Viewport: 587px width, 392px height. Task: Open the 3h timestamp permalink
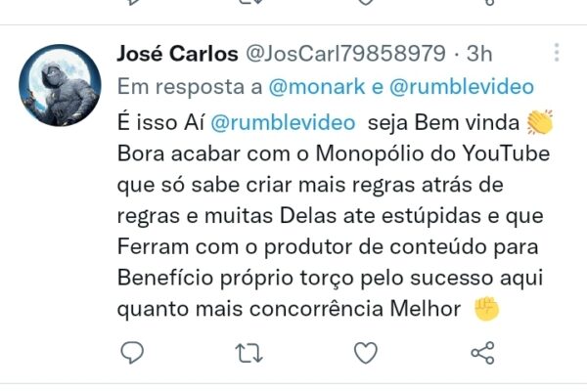point(478,52)
